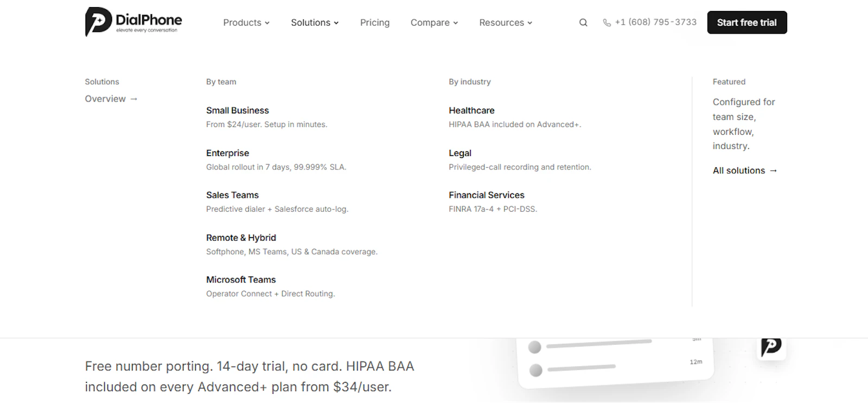This screenshot has width=868, height=403.
Task: Collapse the Solutions dropdown
Action: [315, 22]
